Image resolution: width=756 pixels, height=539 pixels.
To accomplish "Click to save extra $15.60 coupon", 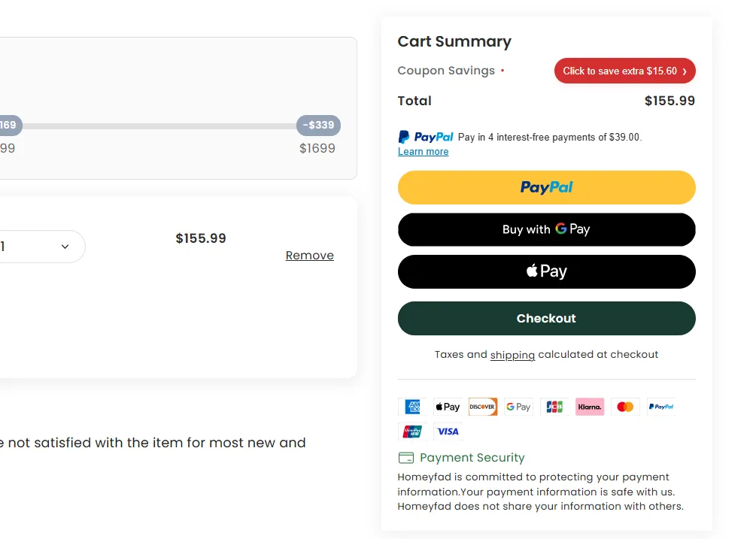I will (x=624, y=70).
